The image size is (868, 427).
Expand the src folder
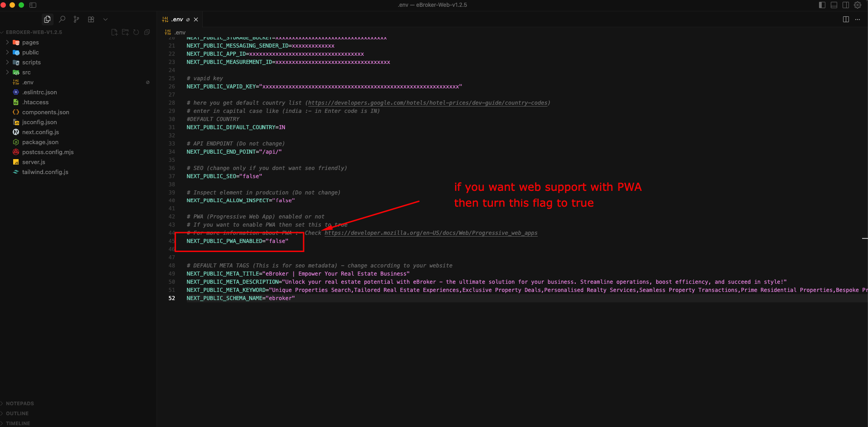point(7,72)
